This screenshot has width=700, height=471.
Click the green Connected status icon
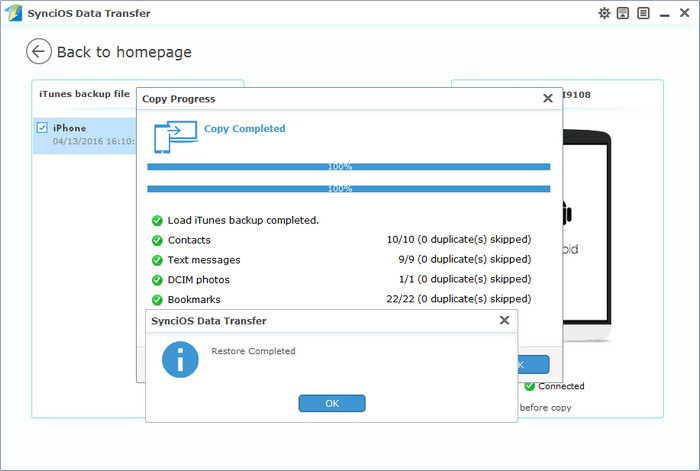529,386
